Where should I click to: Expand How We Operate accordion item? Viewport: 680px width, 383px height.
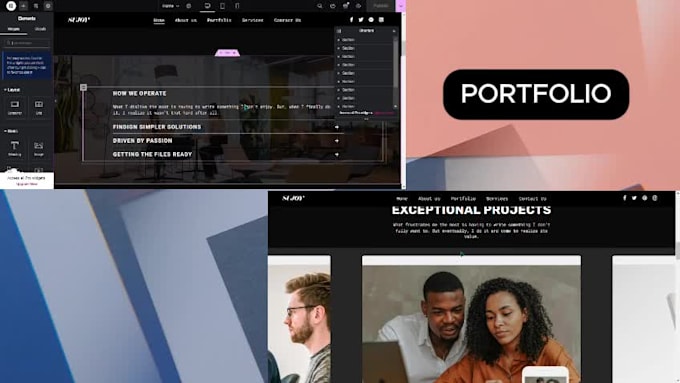[x=139, y=93]
